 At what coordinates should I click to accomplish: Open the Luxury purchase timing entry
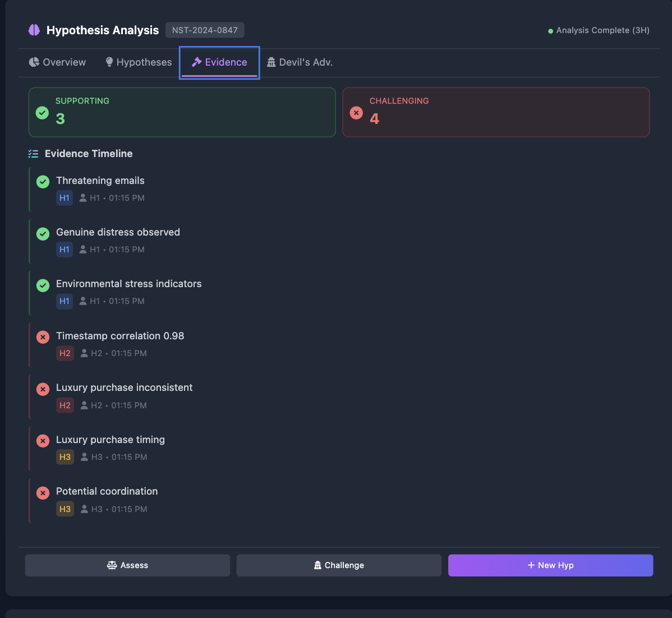(339, 449)
